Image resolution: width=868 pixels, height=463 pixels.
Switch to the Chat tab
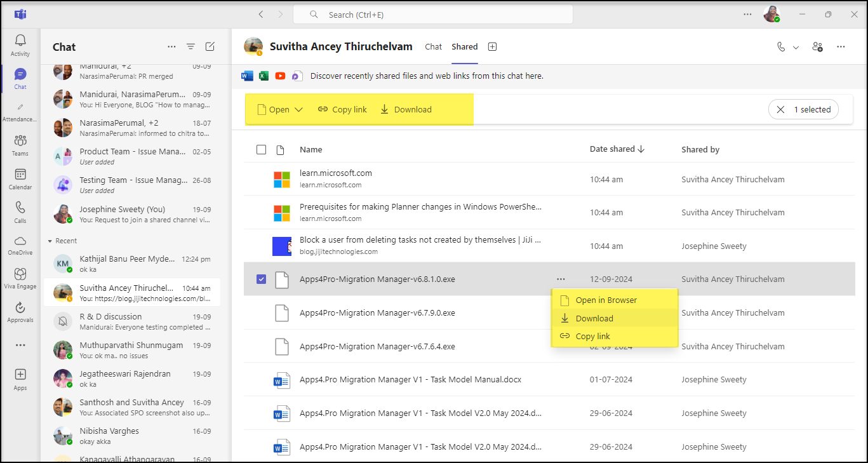point(433,46)
